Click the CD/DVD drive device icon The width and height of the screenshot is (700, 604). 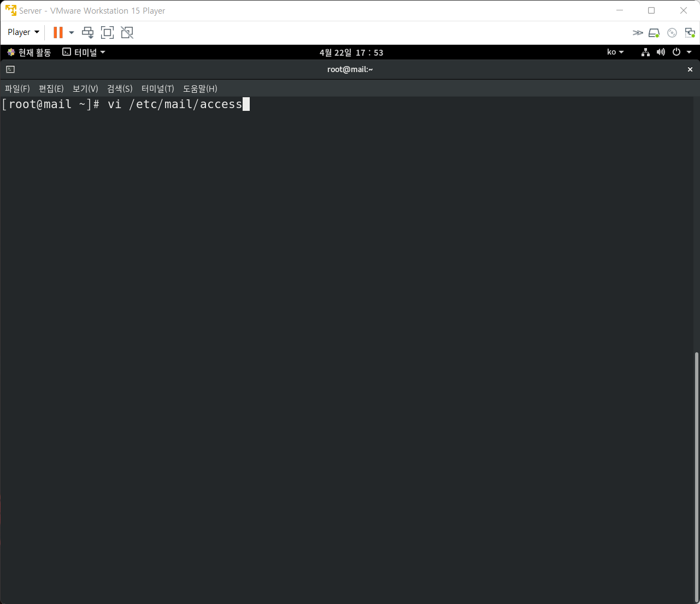(x=672, y=33)
